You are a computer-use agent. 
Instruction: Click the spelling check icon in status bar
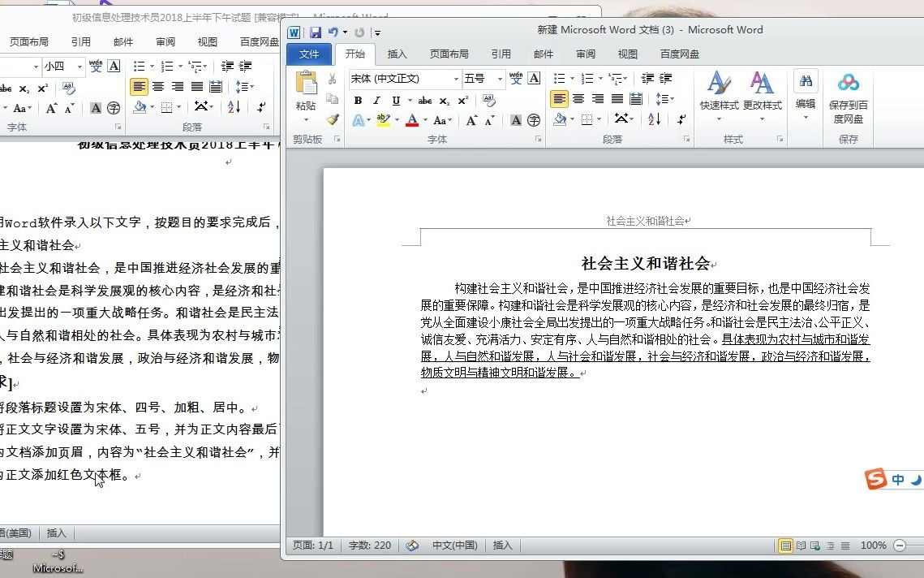click(x=413, y=546)
